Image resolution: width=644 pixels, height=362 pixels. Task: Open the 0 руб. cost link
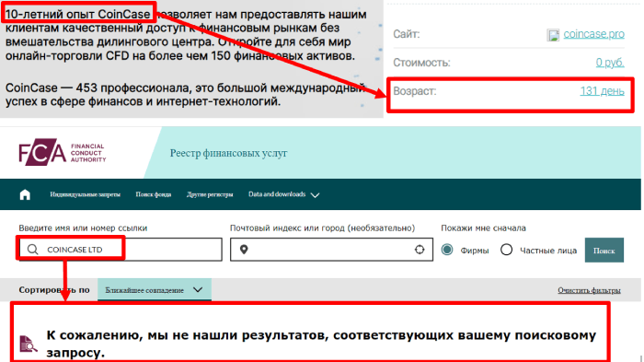[610, 63]
